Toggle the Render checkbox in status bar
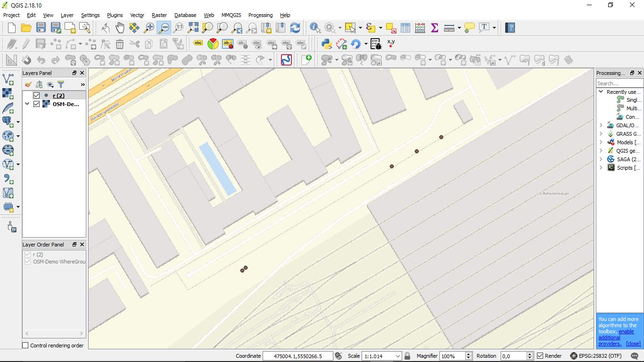 pyautogui.click(x=540, y=356)
